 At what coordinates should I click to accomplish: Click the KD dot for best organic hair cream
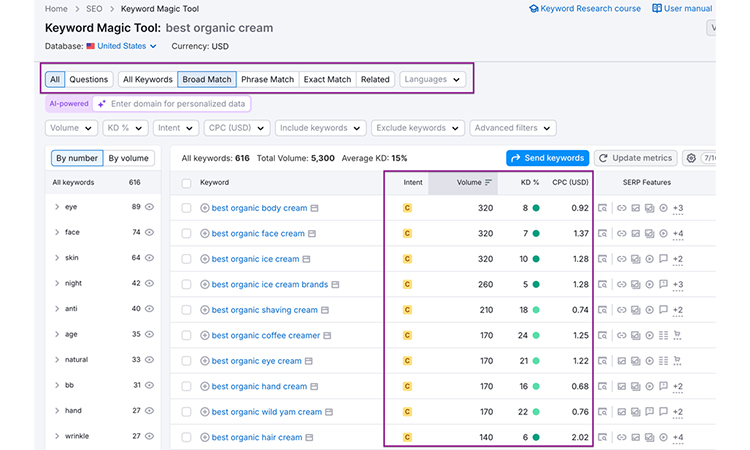(x=536, y=437)
